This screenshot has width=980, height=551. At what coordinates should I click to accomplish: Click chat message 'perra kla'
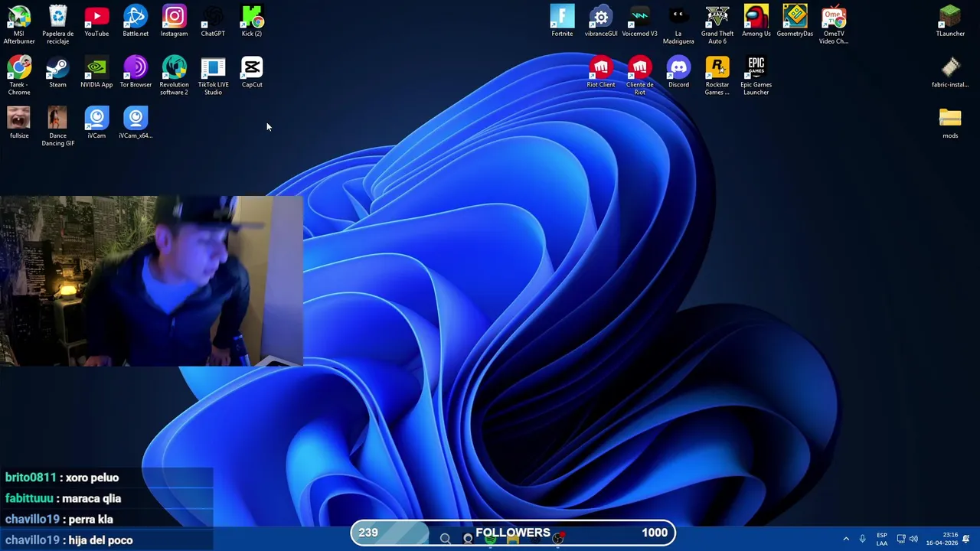coord(90,519)
